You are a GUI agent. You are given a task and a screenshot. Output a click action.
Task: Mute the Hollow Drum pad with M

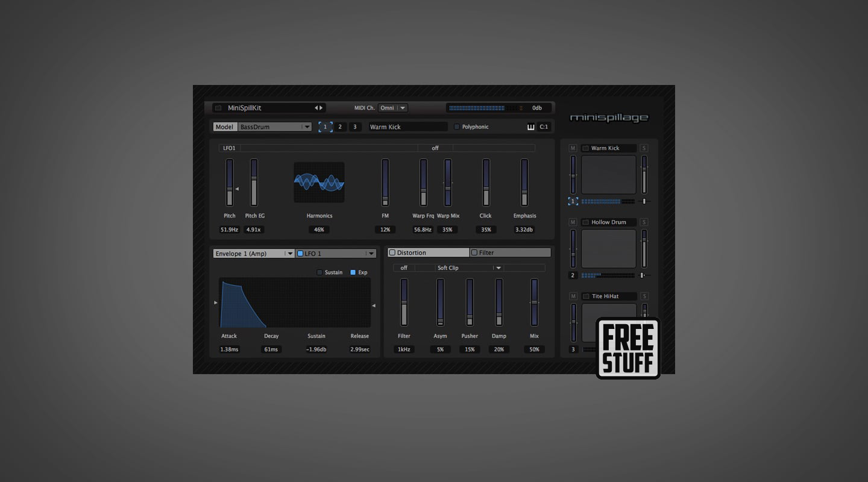click(x=573, y=222)
